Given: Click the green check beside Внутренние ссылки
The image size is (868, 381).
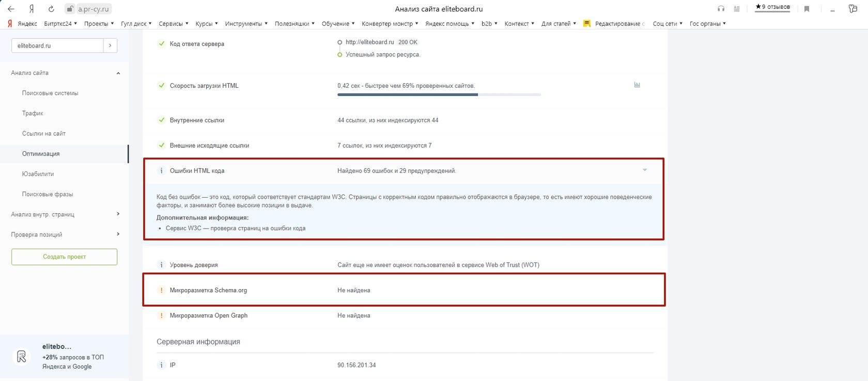Looking at the screenshot, I should tap(161, 120).
